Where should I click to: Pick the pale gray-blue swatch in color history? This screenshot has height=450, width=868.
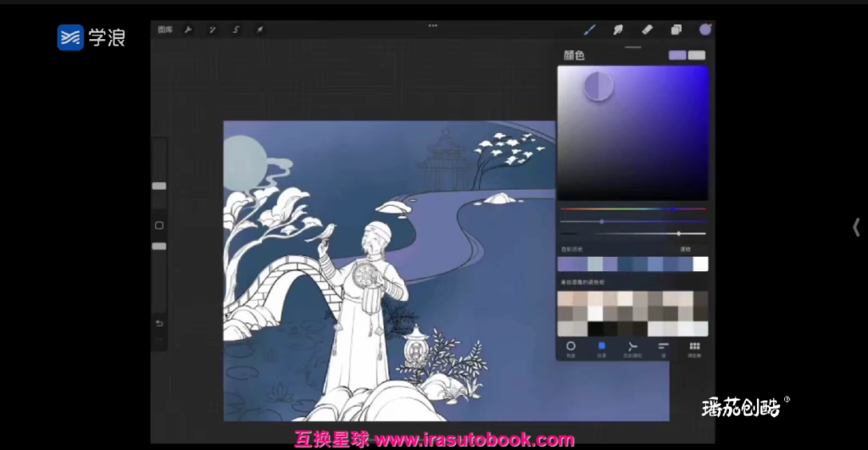(595, 264)
